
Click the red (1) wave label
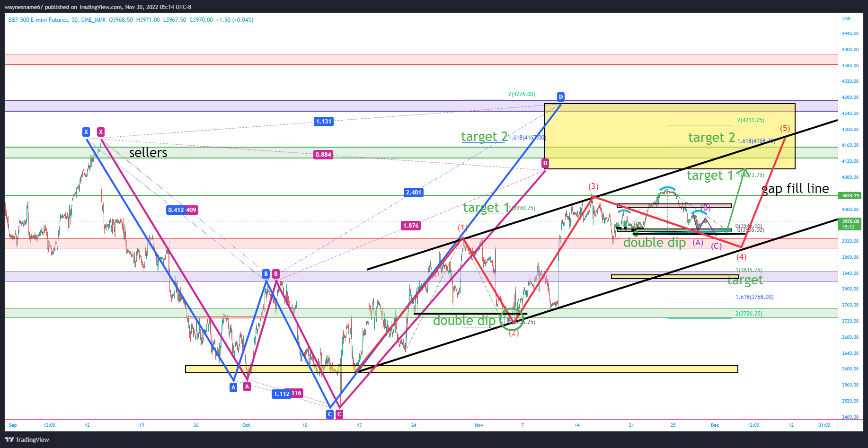coord(462,228)
